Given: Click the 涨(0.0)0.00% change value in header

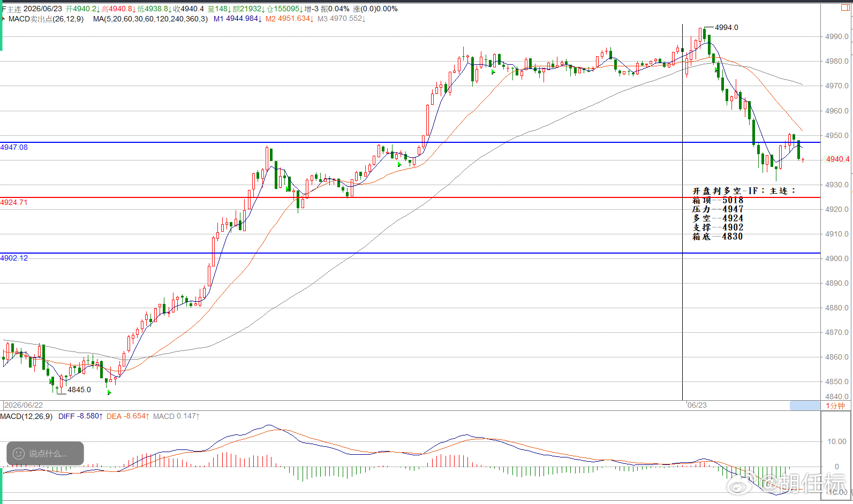Looking at the screenshot, I should [x=375, y=9].
